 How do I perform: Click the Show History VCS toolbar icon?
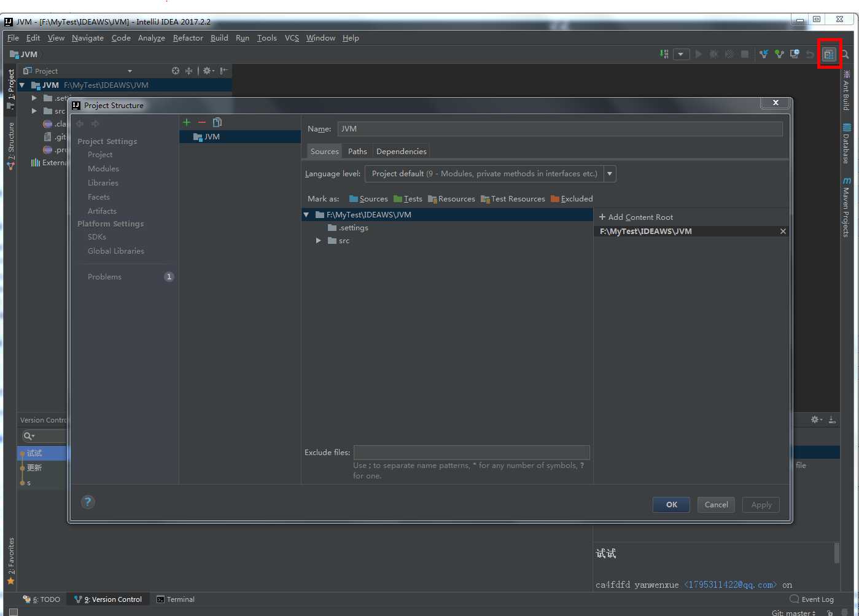click(794, 54)
